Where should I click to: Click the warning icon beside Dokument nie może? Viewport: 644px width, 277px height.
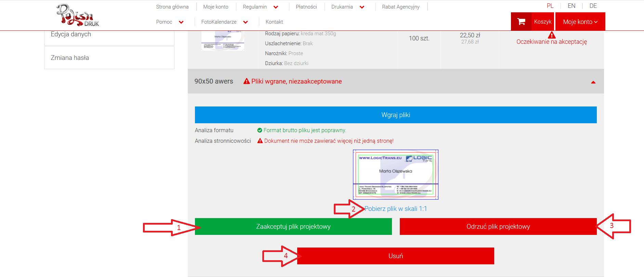pos(260,141)
